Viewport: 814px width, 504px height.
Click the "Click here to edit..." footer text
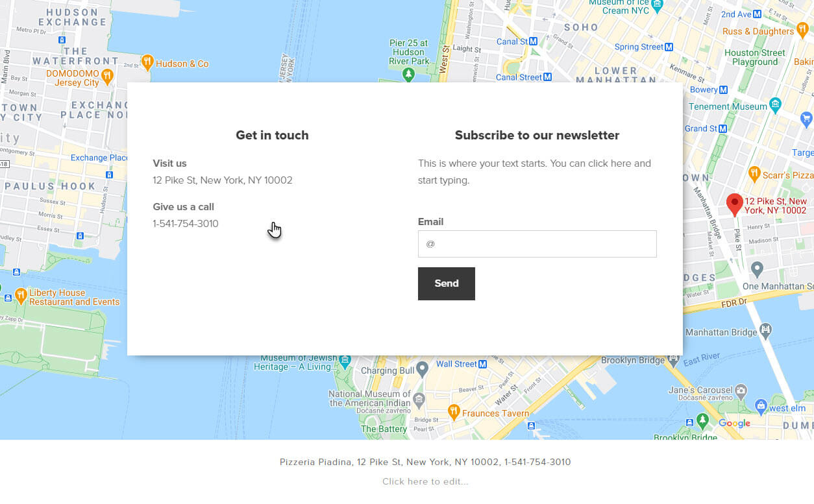(425, 481)
